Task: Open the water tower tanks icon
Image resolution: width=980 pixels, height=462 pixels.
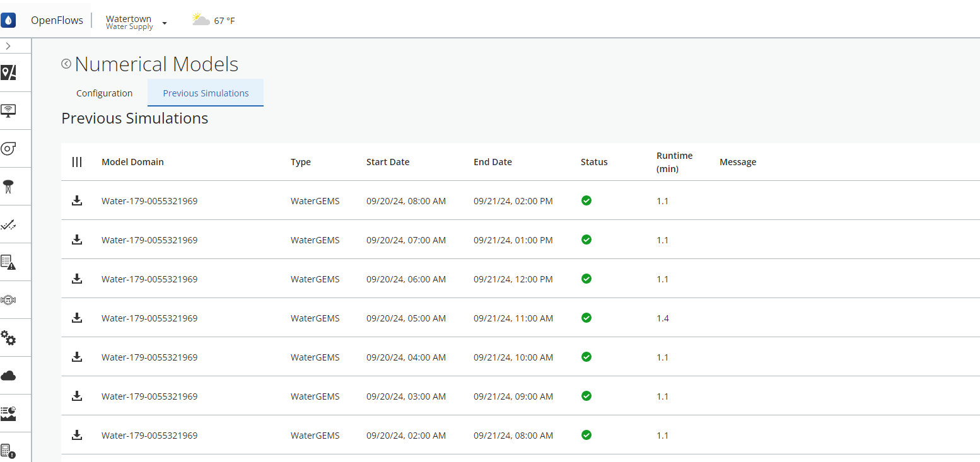Action: 8,187
